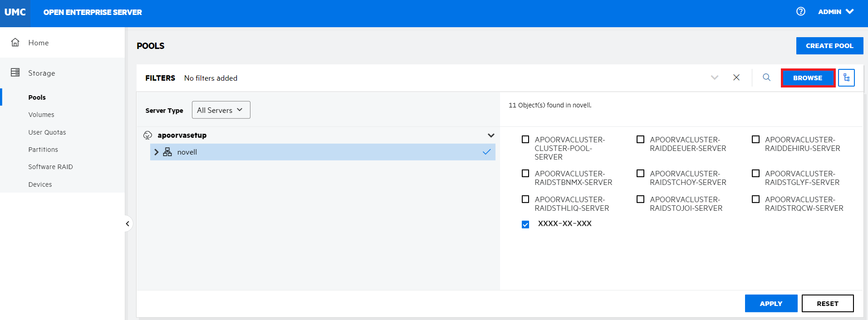Open Software RAID page

pyautogui.click(x=50, y=167)
